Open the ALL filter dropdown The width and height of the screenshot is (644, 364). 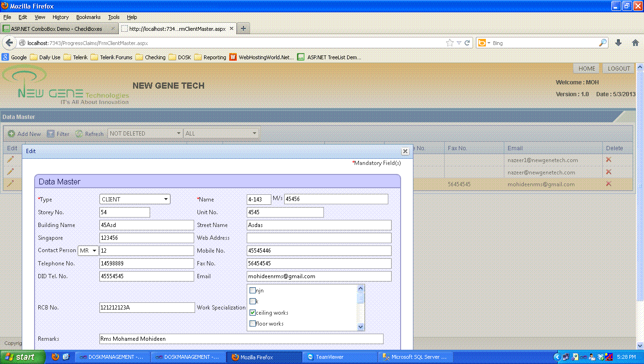[x=221, y=134]
